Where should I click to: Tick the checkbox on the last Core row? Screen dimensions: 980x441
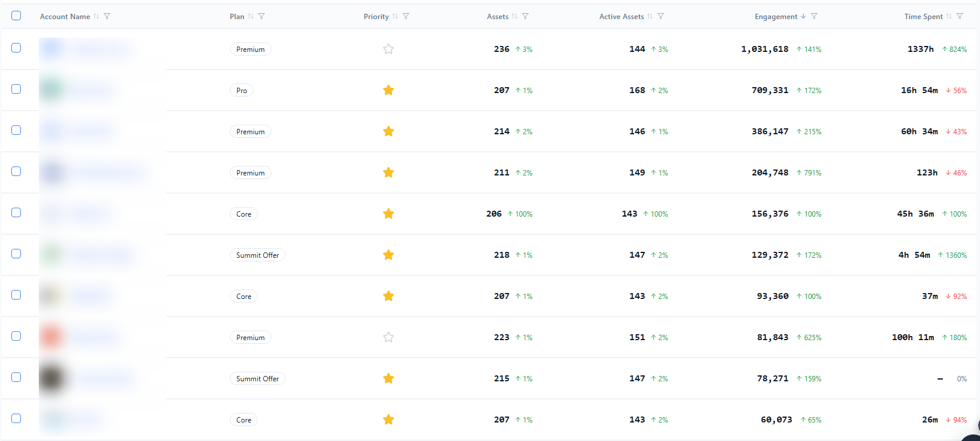click(x=16, y=418)
